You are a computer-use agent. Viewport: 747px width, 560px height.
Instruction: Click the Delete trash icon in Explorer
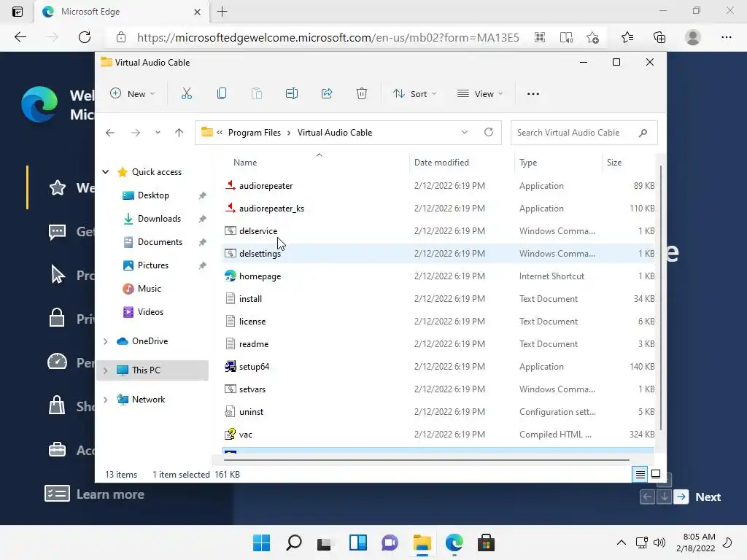click(362, 94)
